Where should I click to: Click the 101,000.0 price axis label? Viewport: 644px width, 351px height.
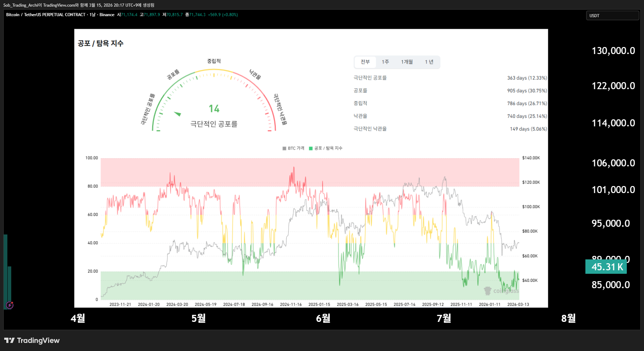pos(613,190)
